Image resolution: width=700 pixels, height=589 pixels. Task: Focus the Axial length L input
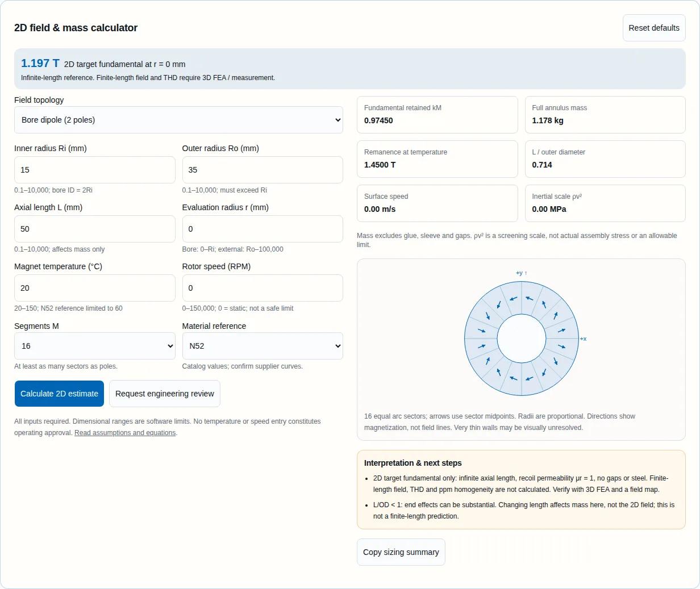[95, 229]
